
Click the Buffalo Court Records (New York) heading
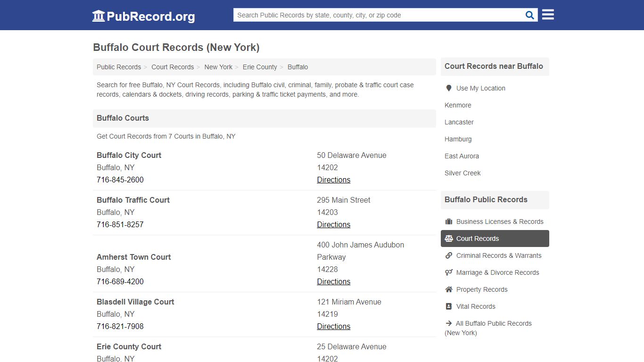tap(176, 47)
